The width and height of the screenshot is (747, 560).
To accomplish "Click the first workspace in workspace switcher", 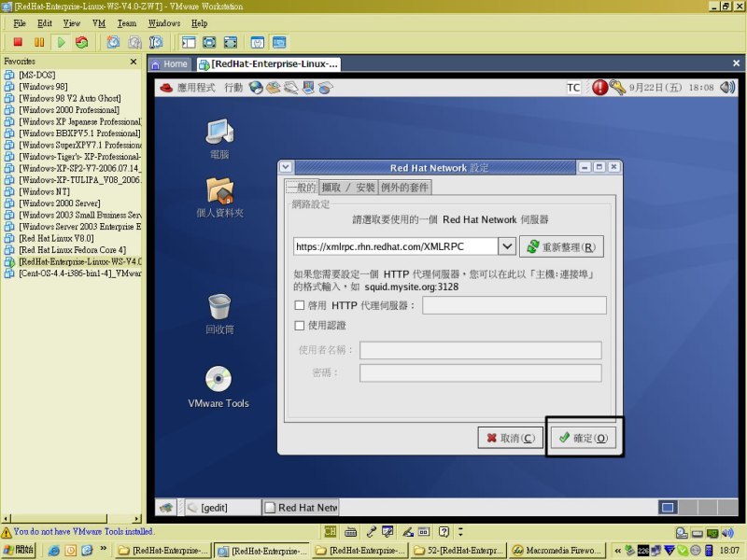I will 668,508.
